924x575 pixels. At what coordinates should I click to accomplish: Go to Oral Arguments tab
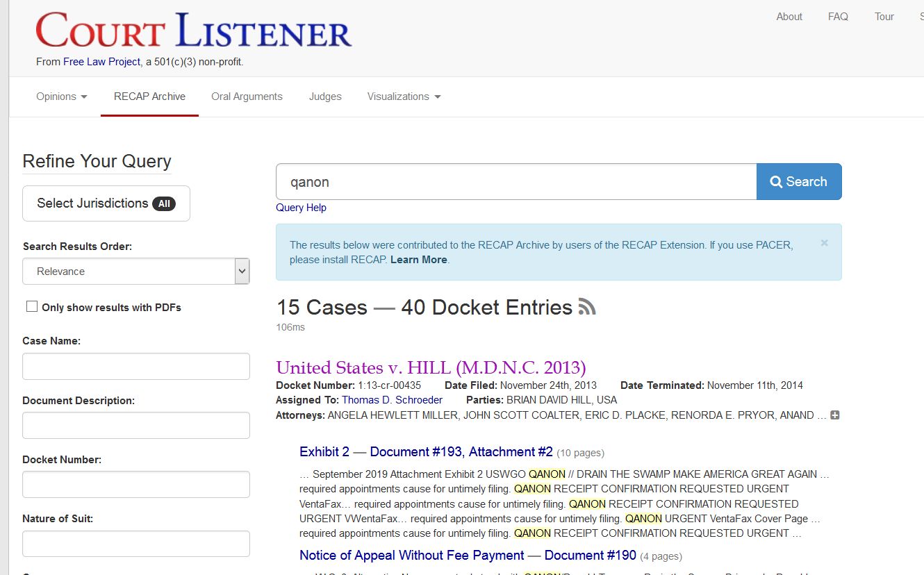[247, 97]
